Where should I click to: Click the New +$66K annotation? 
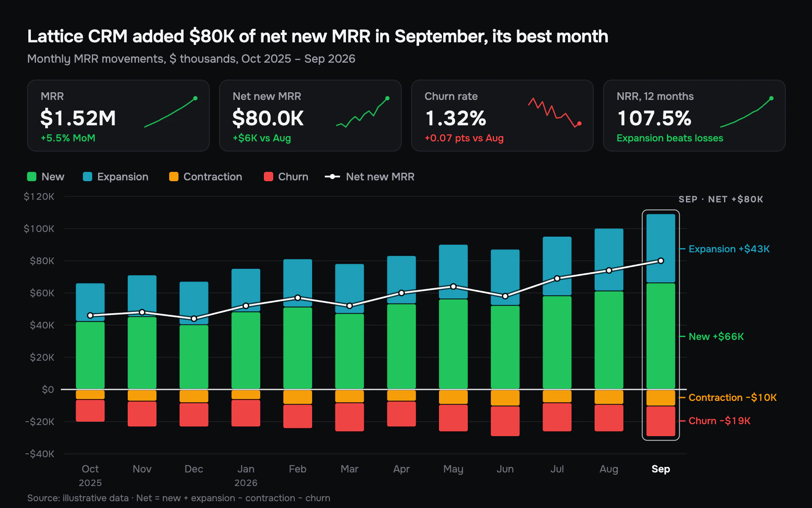(716, 337)
